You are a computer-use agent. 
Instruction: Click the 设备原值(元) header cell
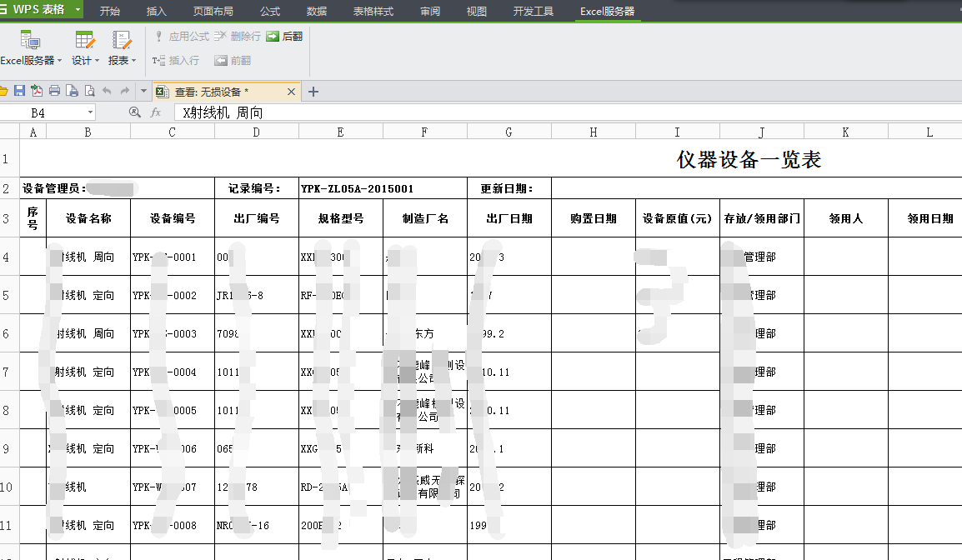[678, 218]
